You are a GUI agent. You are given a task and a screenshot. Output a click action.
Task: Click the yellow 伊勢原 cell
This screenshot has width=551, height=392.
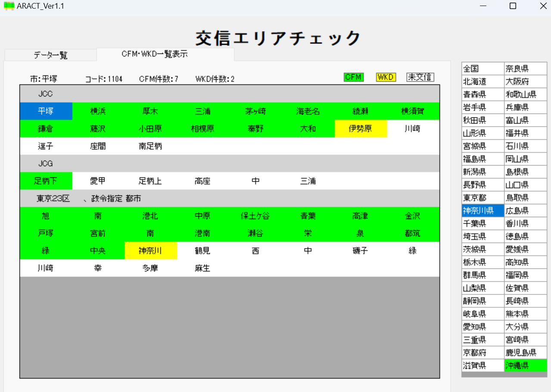tap(360, 129)
